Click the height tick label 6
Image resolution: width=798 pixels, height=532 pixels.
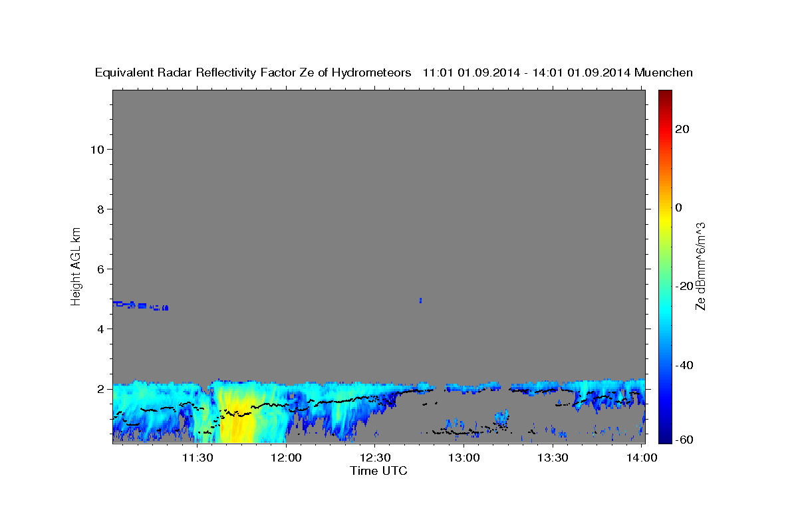(100, 269)
